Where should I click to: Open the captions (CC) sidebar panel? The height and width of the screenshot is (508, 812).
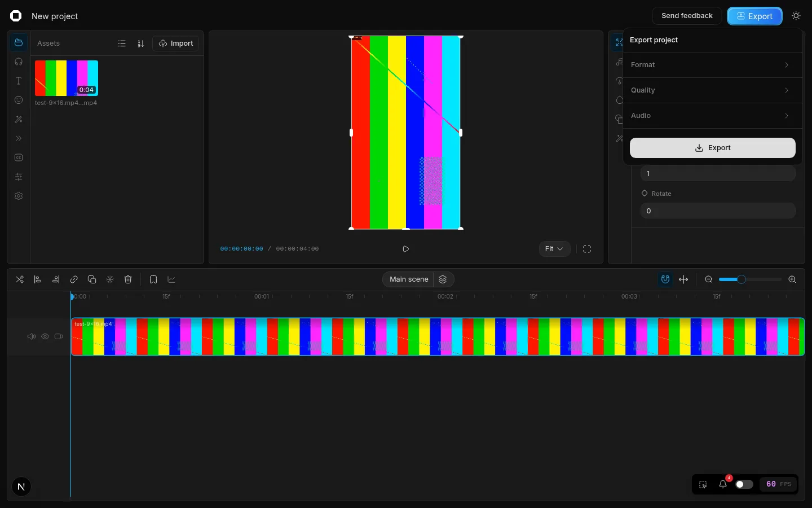(19, 157)
